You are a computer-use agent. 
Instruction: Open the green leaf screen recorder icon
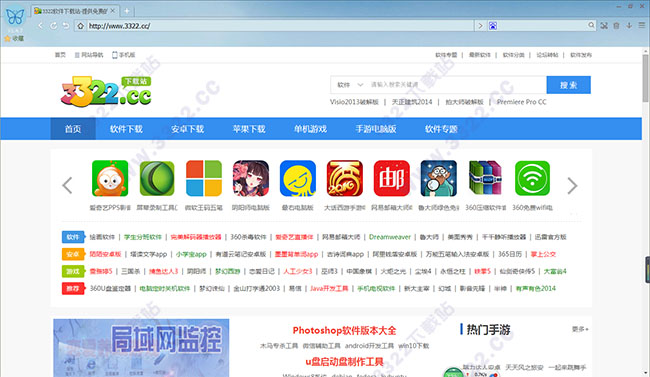tap(157, 178)
